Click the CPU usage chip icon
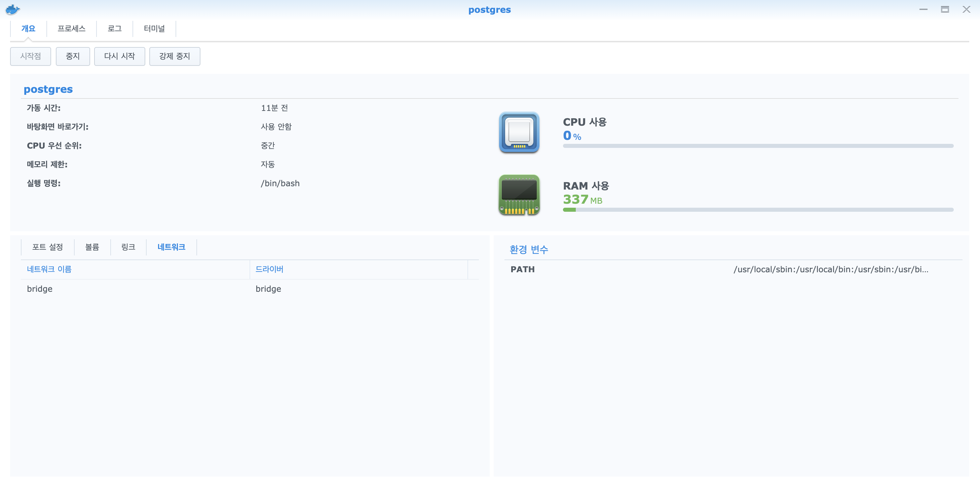 coord(519,132)
